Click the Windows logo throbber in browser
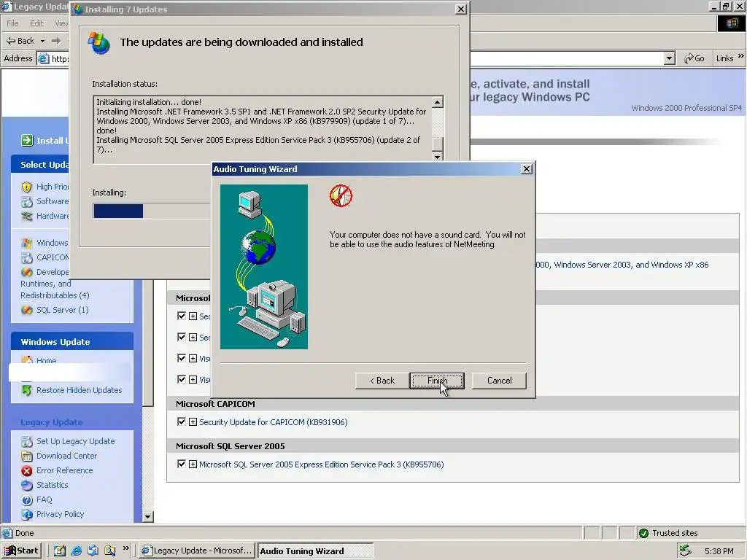747x560 pixels. point(731,23)
